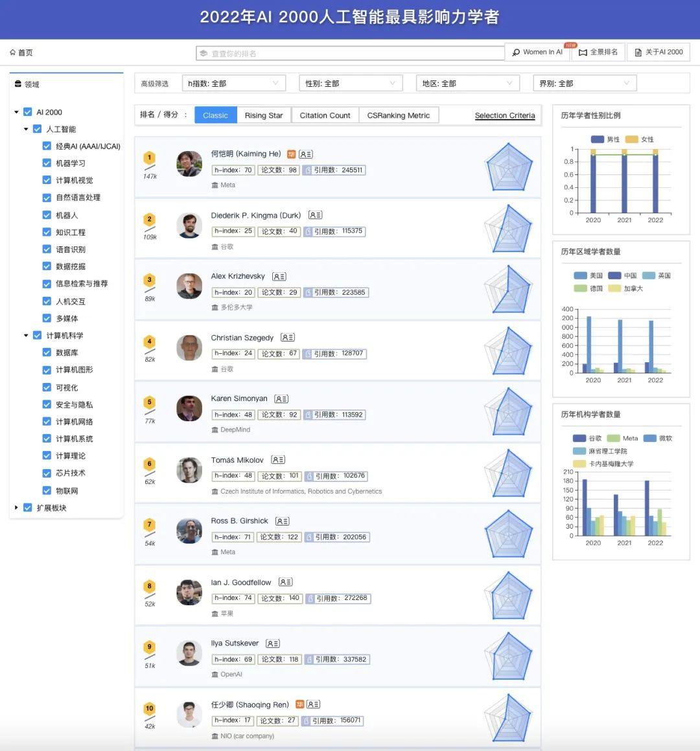
Task: Switch to the Rising Star tab
Action: 264,115
